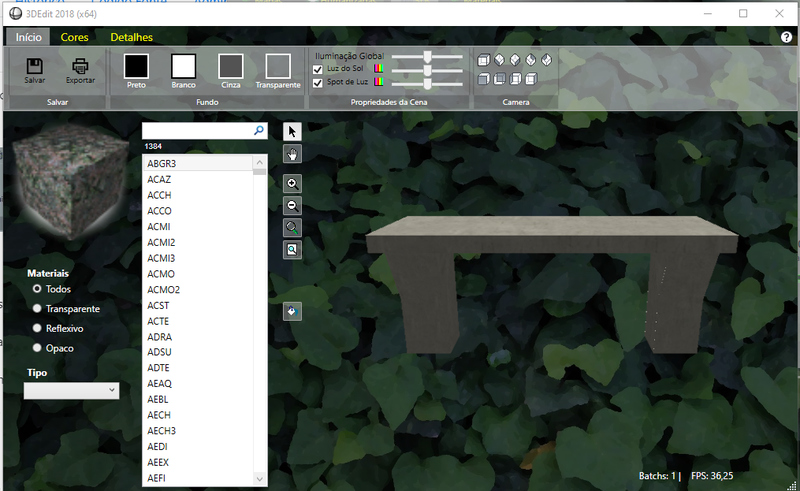Screen dimensions: 800x491
Task: Click the Exportar printer icon
Action: click(x=81, y=65)
